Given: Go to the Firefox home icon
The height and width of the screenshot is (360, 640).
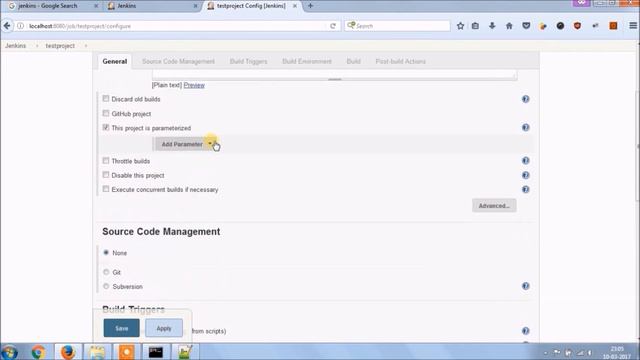Looking at the screenshot, I should pyautogui.click(x=509, y=26).
